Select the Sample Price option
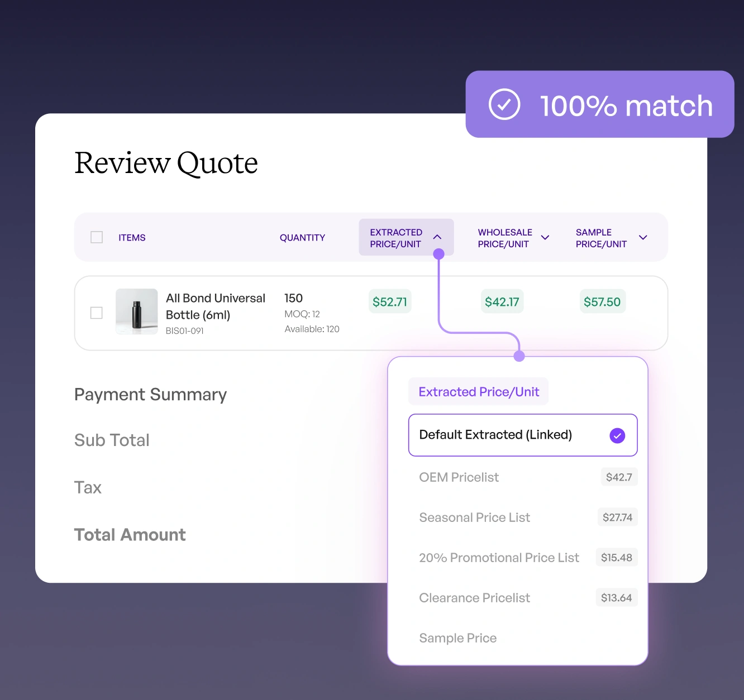 tap(457, 638)
